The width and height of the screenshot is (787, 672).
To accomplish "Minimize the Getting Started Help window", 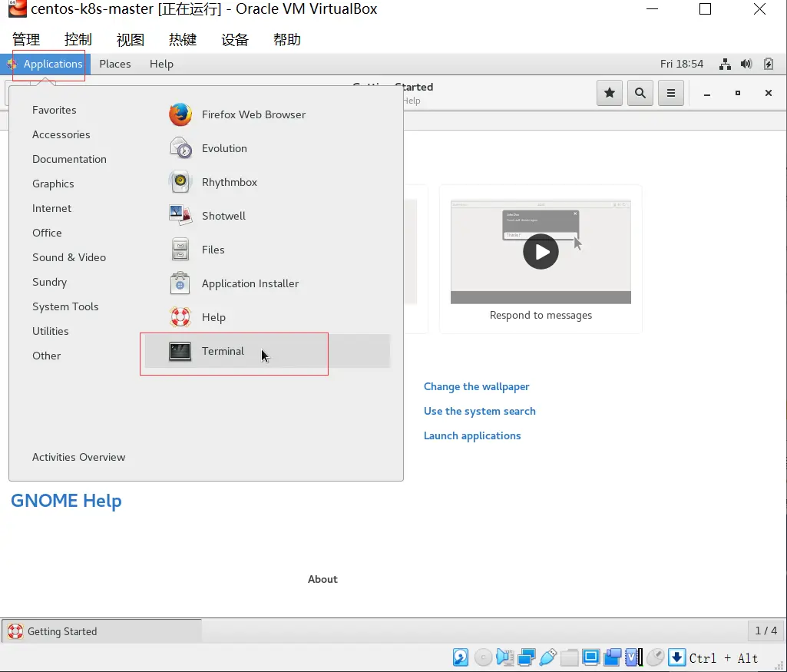I will click(706, 94).
